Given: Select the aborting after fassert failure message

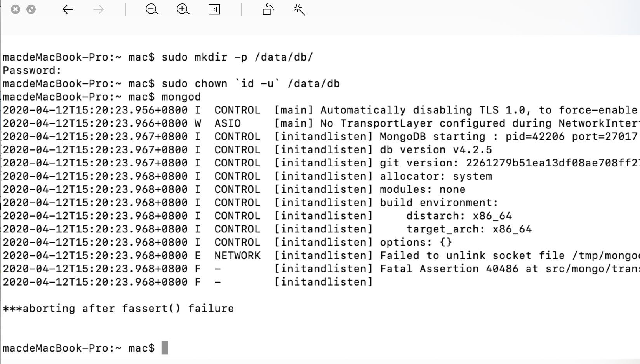Looking at the screenshot, I should click(118, 308).
